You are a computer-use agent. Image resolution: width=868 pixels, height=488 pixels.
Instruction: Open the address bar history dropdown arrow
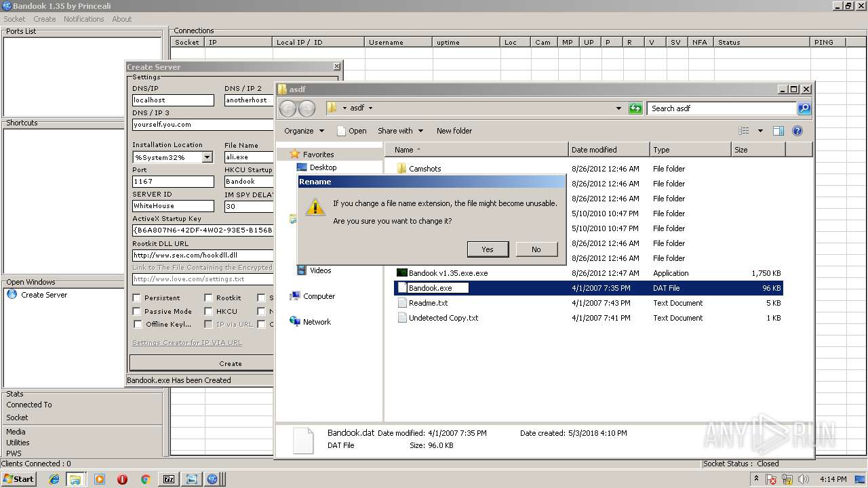(x=618, y=108)
